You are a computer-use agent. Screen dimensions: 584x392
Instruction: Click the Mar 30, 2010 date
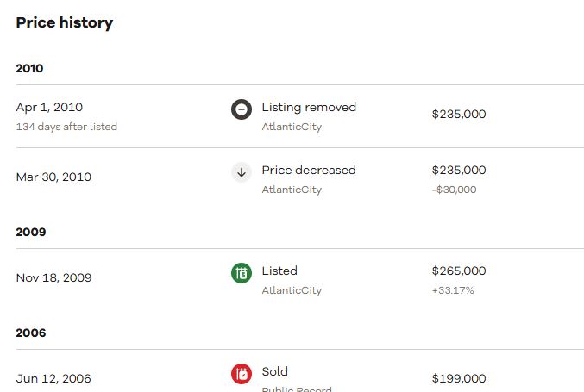pyautogui.click(x=53, y=177)
